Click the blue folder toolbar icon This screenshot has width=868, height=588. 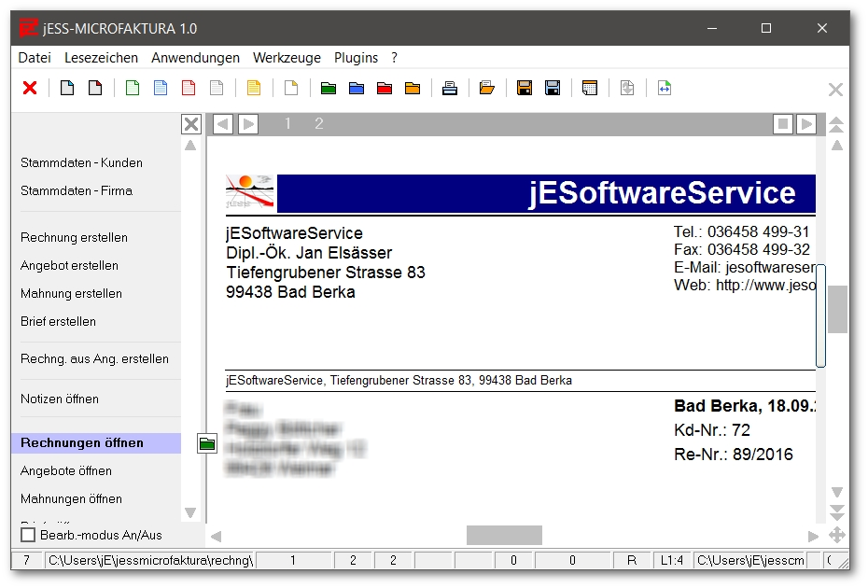tap(357, 88)
